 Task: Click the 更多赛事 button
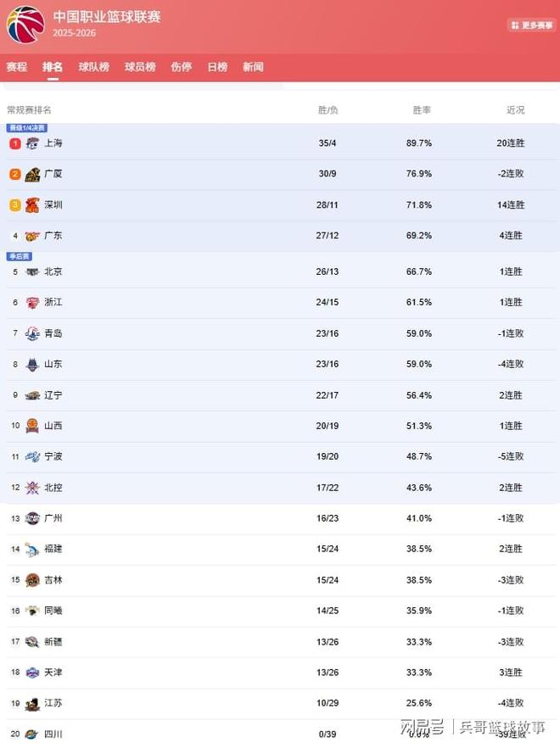click(532, 25)
